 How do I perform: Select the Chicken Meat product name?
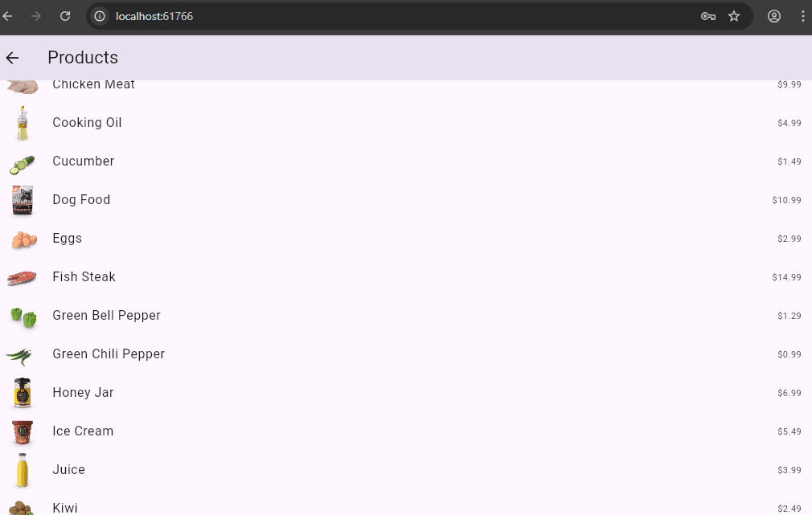click(x=94, y=84)
